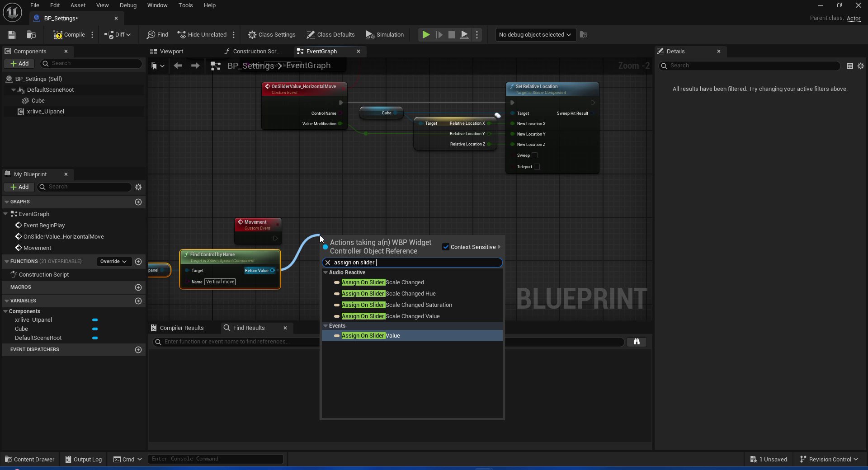
Task: Play the level in editor
Action: [x=426, y=35]
